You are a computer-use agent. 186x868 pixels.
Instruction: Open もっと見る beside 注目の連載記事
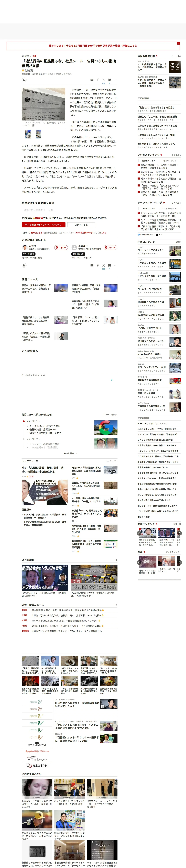pyautogui.click(x=176, y=57)
